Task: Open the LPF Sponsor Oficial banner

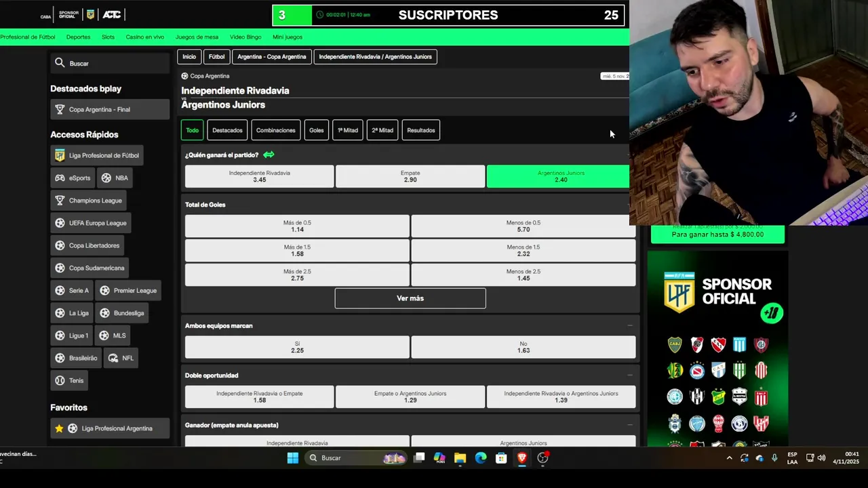Action: click(x=717, y=349)
